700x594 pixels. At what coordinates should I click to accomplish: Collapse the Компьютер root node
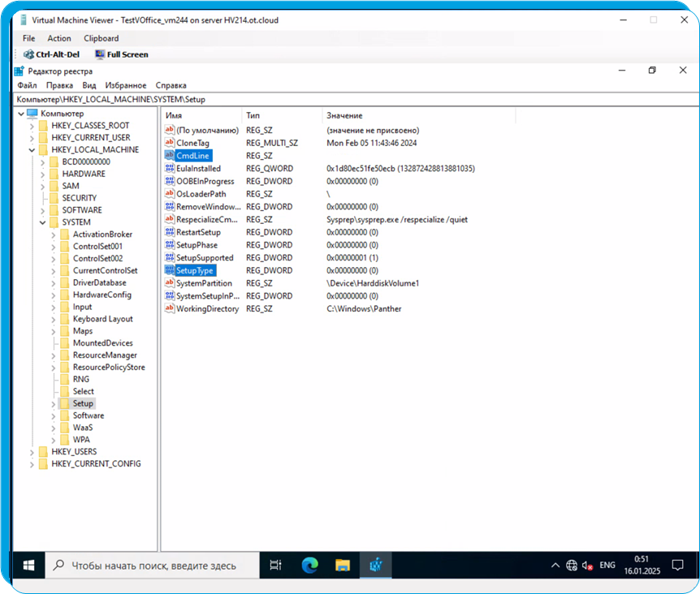coord(21,114)
